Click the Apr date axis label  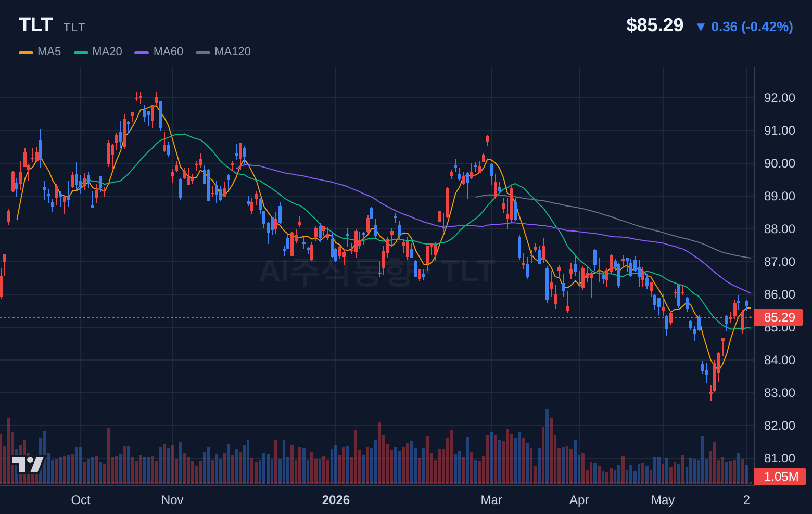coord(579,500)
